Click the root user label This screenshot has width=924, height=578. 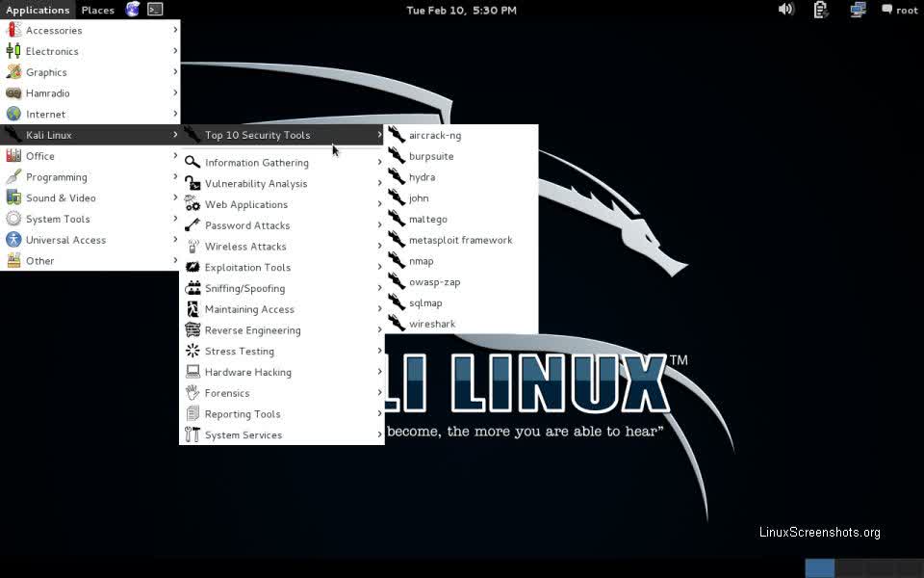[906, 10]
